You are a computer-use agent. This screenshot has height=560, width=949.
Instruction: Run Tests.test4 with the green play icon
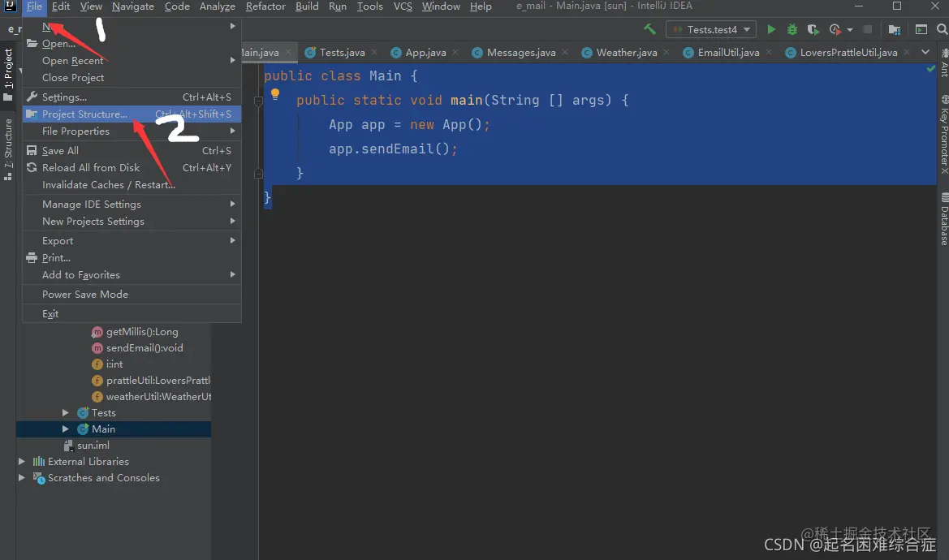click(x=771, y=29)
